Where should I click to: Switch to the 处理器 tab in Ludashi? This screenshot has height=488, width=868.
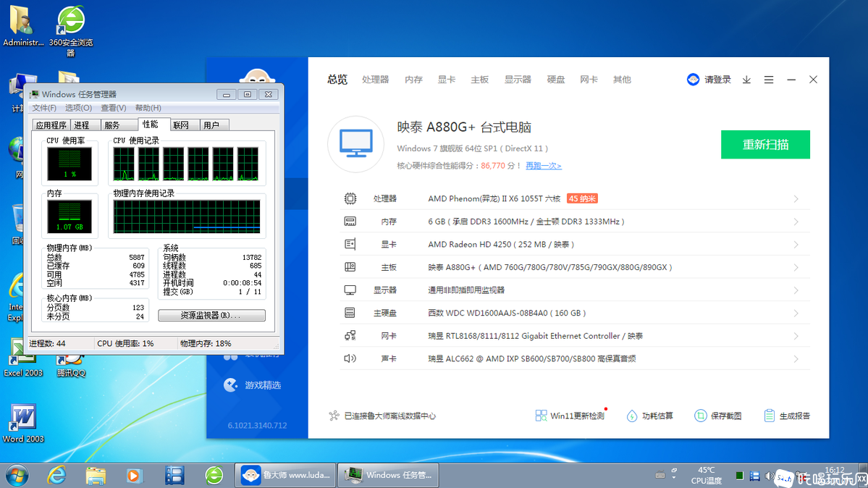click(375, 80)
